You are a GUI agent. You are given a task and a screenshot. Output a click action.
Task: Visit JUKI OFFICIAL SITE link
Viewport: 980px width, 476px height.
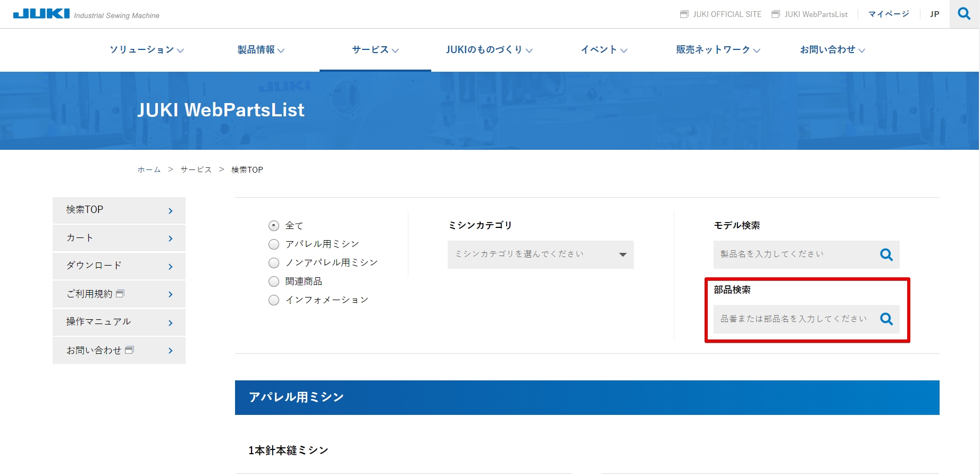click(x=727, y=14)
